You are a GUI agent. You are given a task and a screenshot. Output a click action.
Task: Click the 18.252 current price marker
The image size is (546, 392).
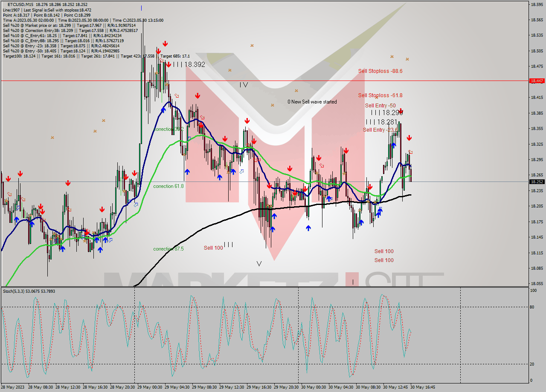tap(535, 181)
